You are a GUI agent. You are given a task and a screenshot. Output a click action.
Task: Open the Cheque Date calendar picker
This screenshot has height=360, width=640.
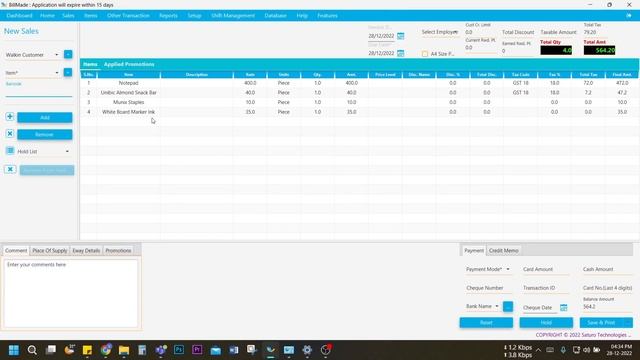564,307
